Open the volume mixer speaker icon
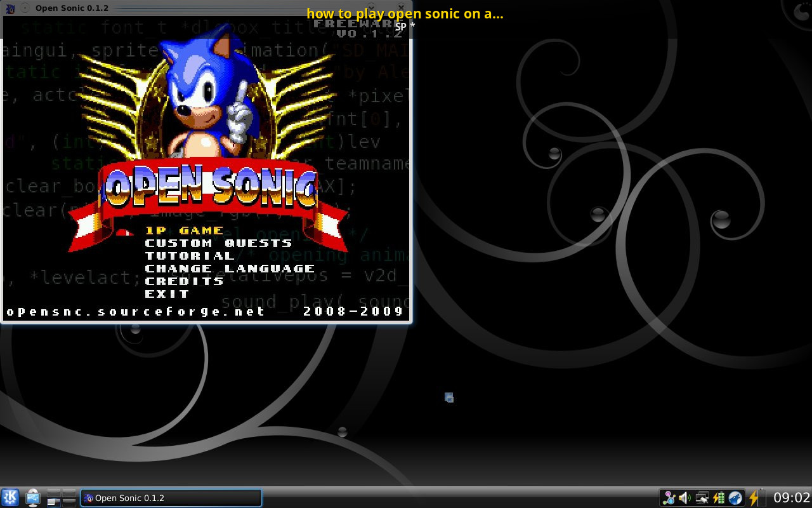 click(x=685, y=498)
